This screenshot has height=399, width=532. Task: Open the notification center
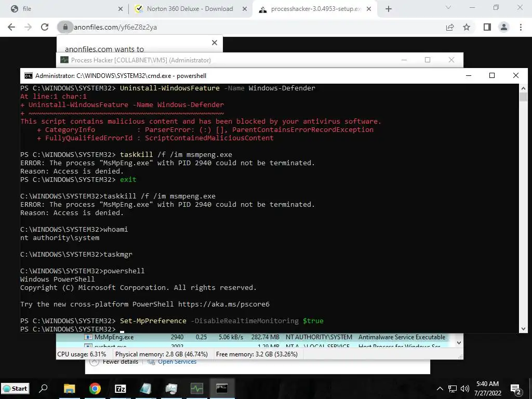pyautogui.click(x=516, y=389)
